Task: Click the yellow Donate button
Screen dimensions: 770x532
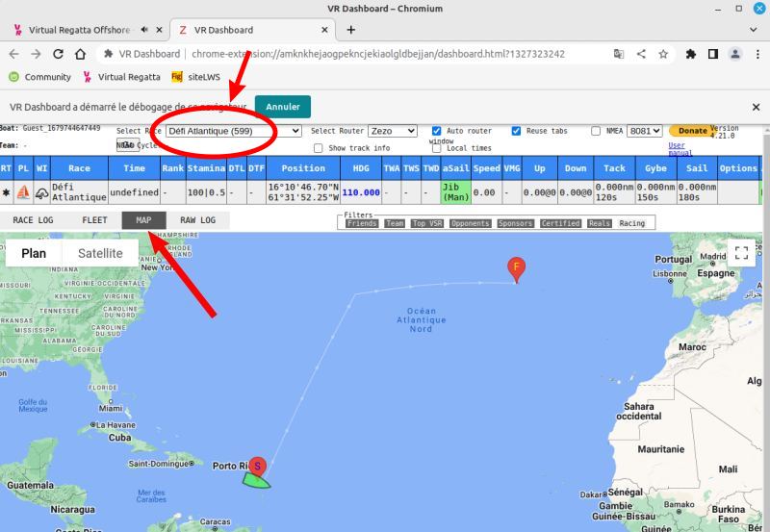Action: [691, 131]
